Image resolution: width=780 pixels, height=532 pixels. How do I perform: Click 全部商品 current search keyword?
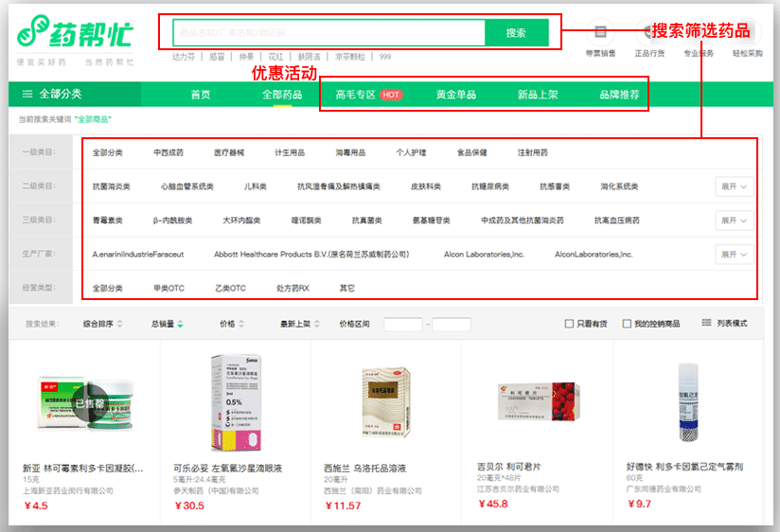coord(93,119)
